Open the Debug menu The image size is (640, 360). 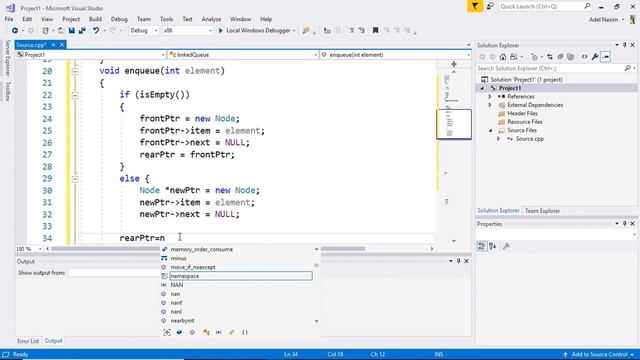(x=119, y=19)
